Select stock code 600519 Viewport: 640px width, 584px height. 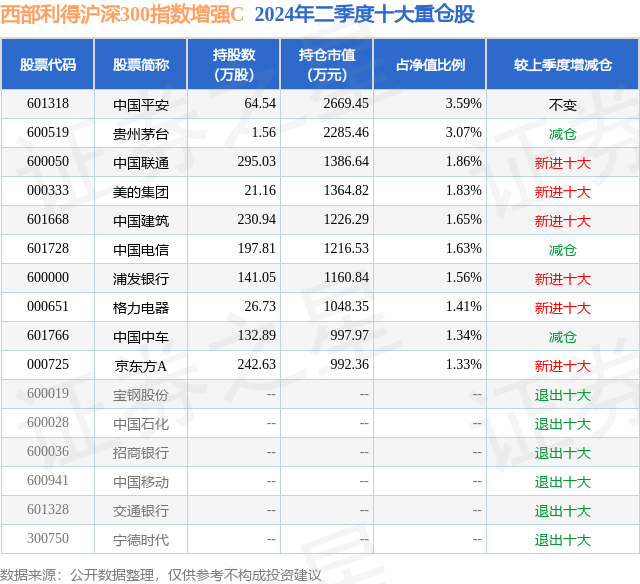48,133
